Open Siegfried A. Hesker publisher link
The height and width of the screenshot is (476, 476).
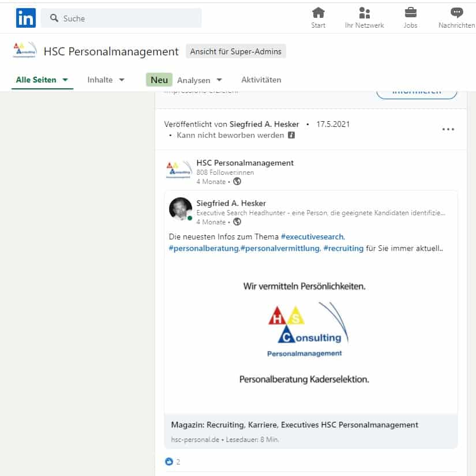point(264,124)
